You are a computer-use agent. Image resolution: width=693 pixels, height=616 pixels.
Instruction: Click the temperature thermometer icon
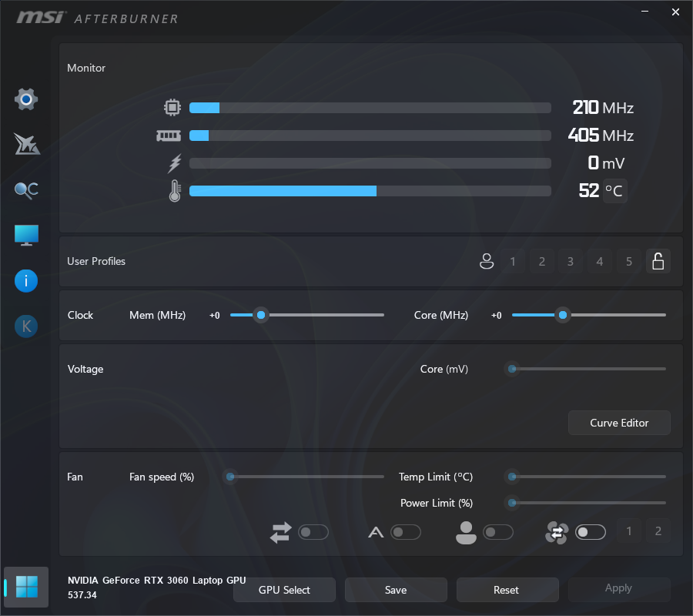coord(175,191)
